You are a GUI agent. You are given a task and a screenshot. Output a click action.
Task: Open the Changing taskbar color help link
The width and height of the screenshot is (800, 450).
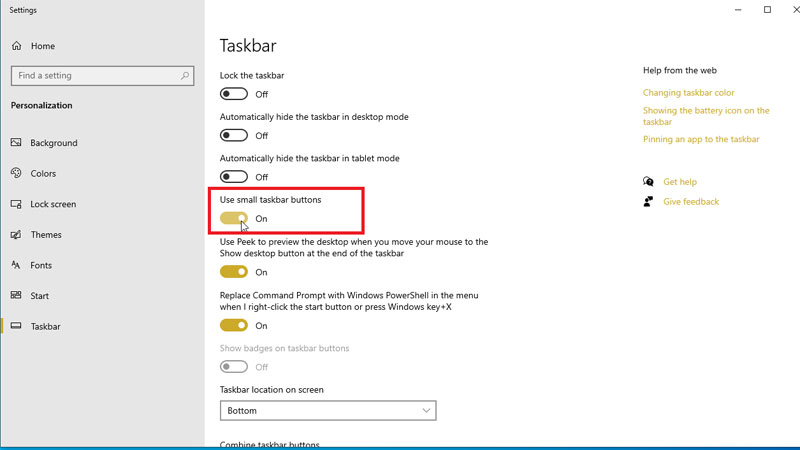[x=688, y=93]
